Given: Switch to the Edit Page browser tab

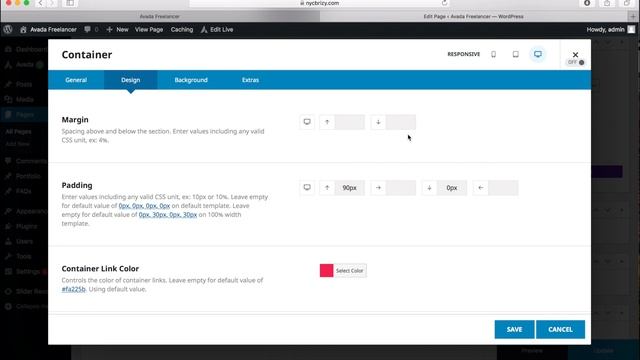Looking at the screenshot, I should tap(473, 16).
